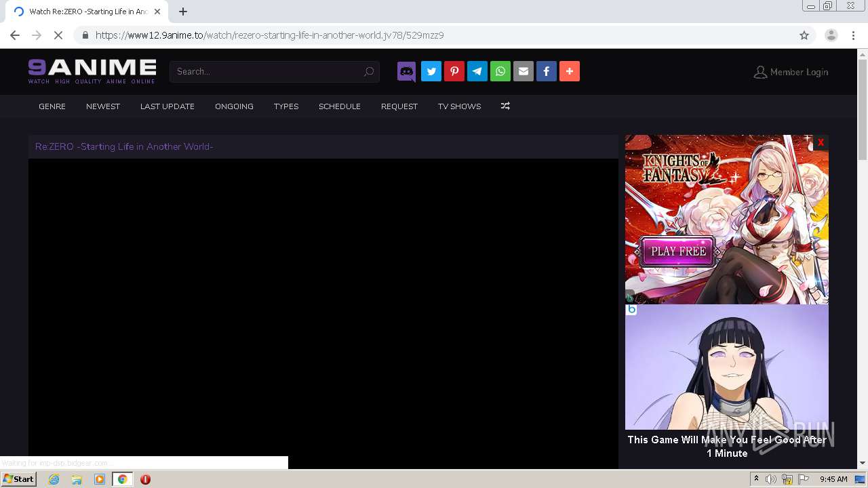Open media player from taskbar
The image size is (868, 488).
(100, 479)
